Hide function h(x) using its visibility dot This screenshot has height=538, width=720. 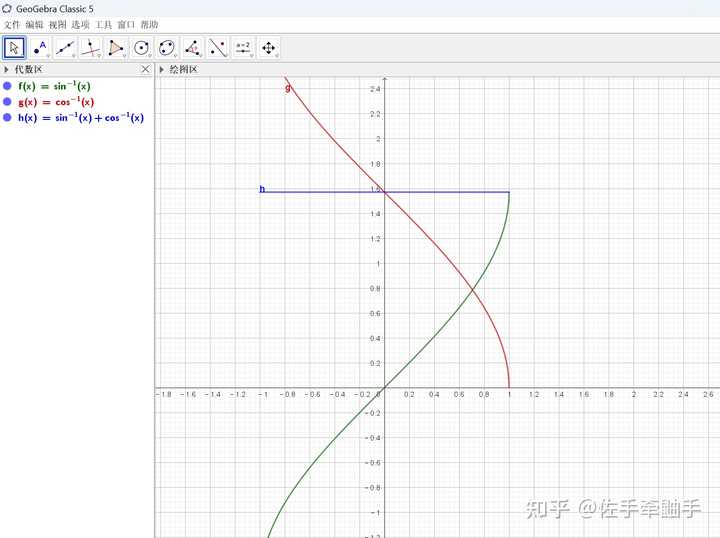click(7, 117)
